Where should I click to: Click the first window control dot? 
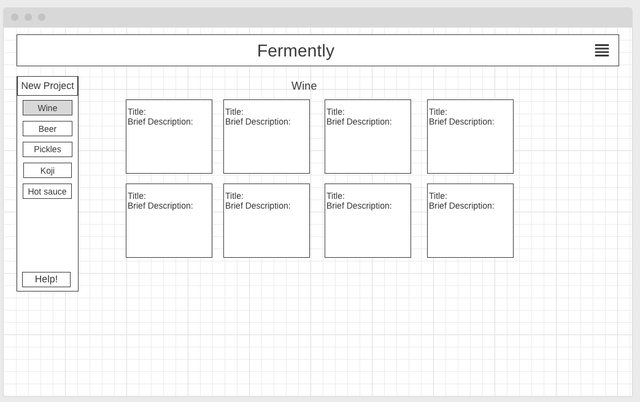pyautogui.click(x=15, y=17)
